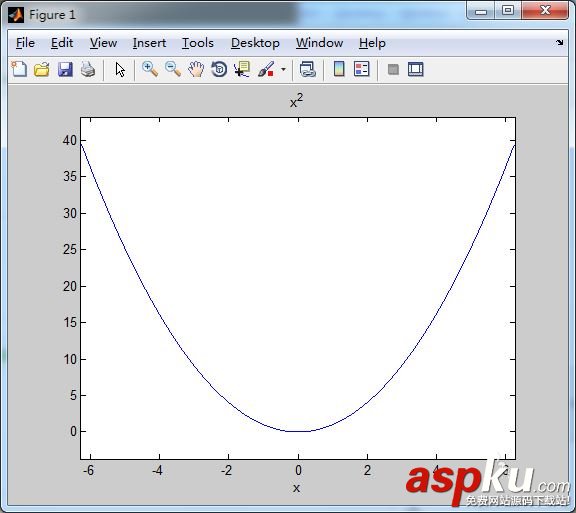This screenshot has width=576, height=513.
Task: Open the Edit menu
Action: click(x=62, y=43)
